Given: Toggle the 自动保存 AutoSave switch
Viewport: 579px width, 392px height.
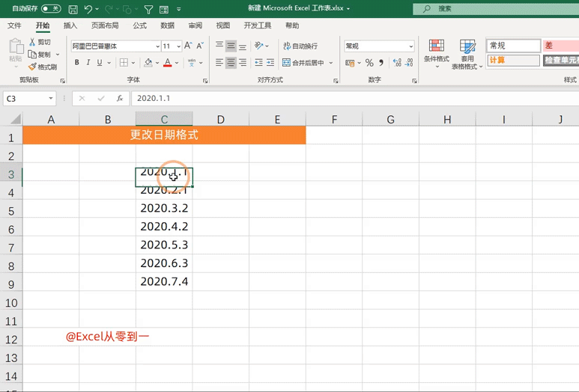Looking at the screenshot, I should (x=51, y=8).
